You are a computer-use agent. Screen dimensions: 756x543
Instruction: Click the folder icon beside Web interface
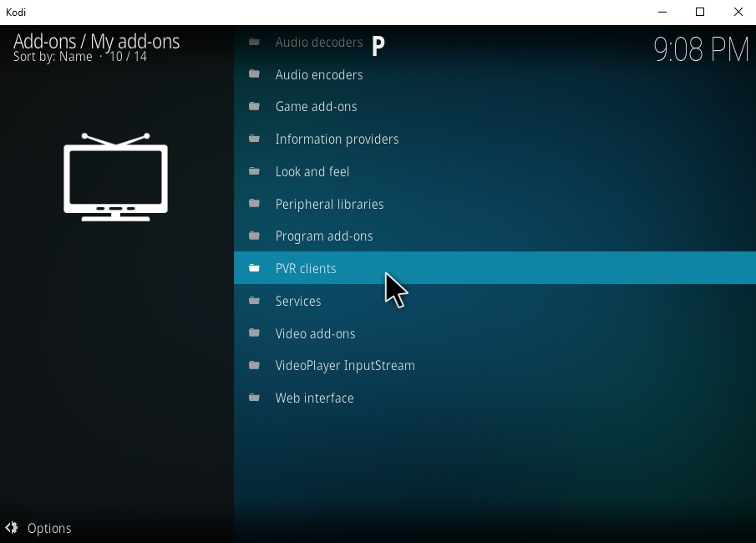point(254,398)
